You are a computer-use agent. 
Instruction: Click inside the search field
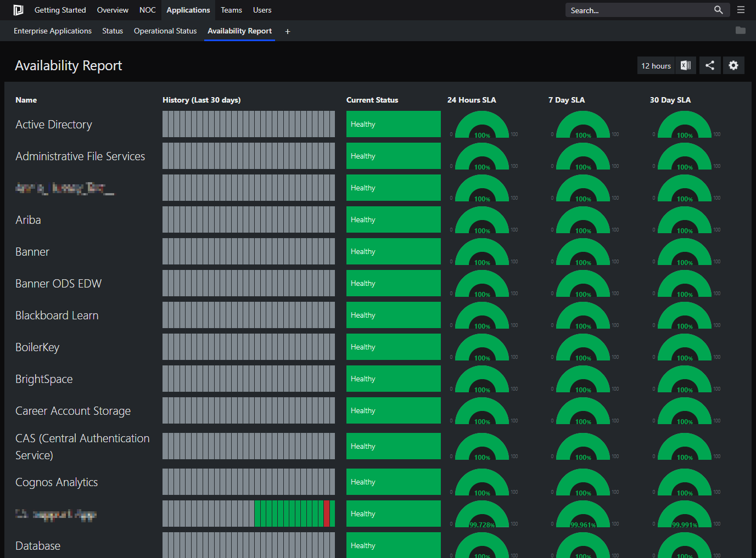[631, 10]
